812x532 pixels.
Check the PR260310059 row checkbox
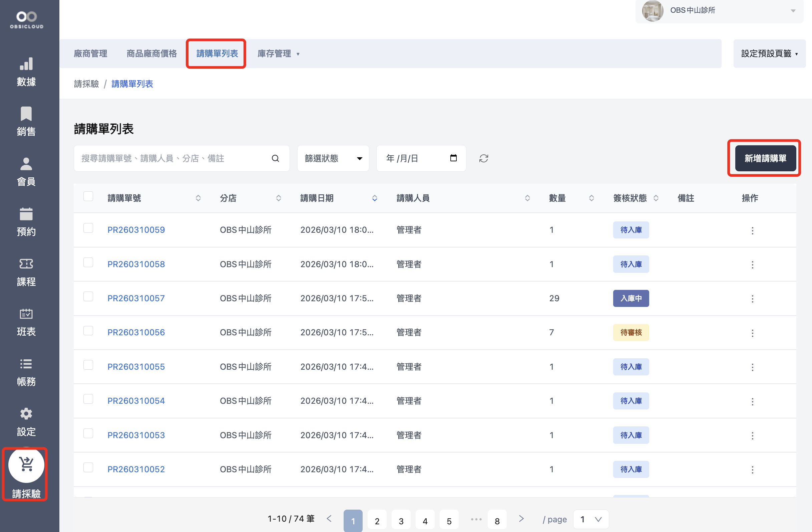pyautogui.click(x=88, y=228)
